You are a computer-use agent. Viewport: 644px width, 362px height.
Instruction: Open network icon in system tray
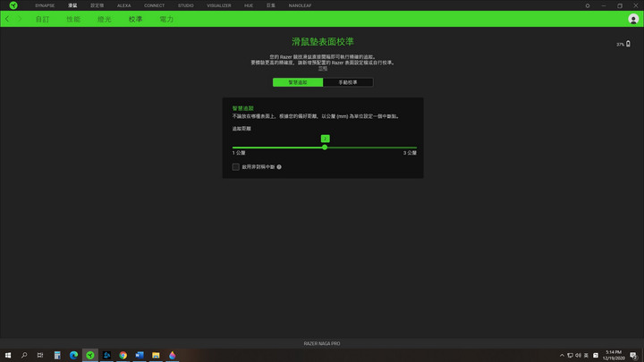point(570,356)
